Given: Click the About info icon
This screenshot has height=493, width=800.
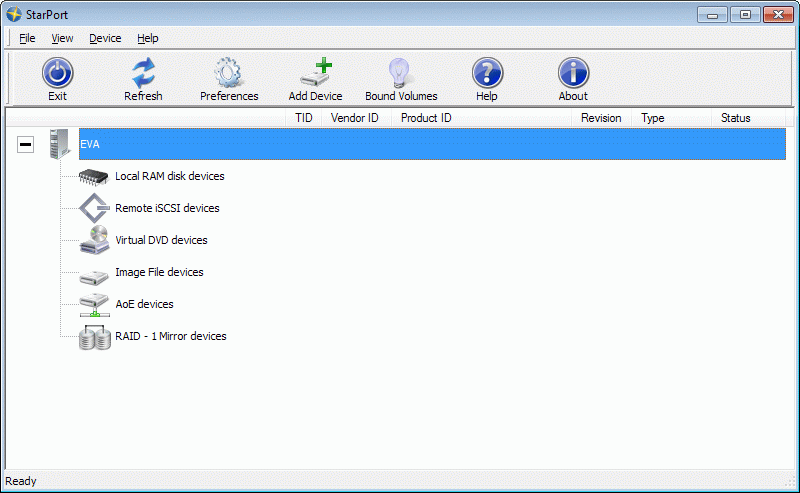Looking at the screenshot, I should pos(573,72).
